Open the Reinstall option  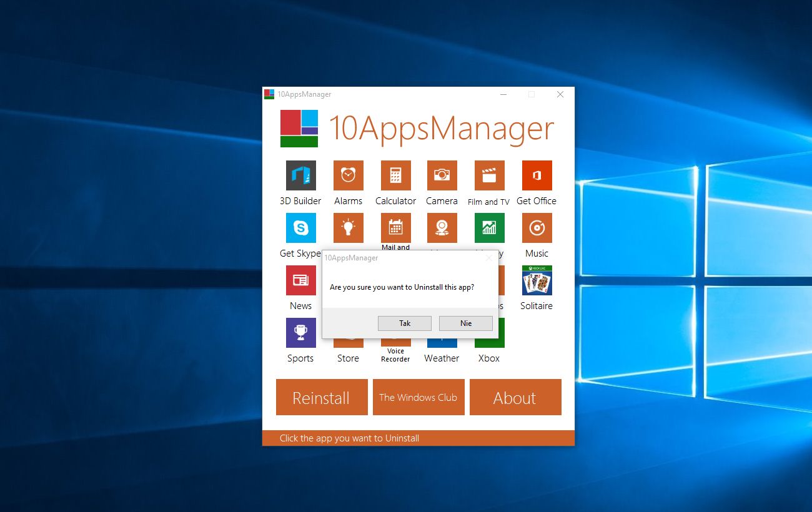[x=322, y=397]
